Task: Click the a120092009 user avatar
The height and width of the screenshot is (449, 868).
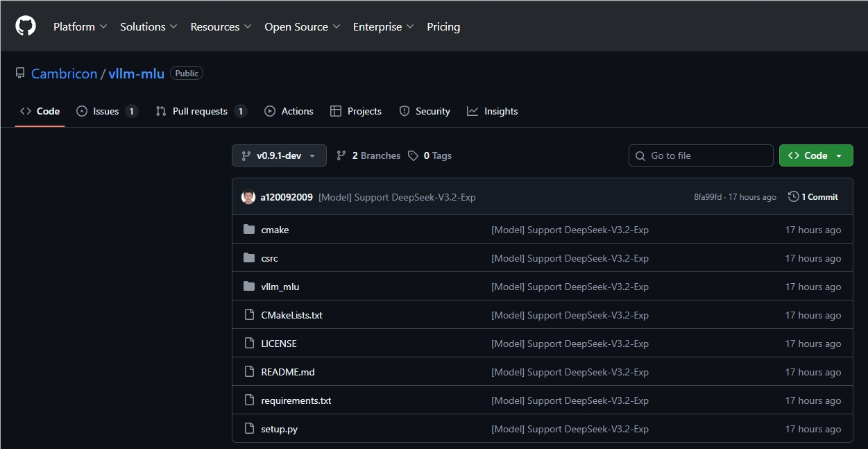Action: coord(248,197)
